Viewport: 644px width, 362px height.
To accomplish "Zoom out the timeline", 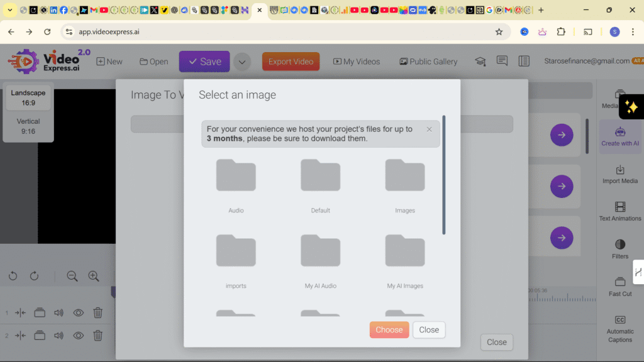I will (x=72, y=276).
